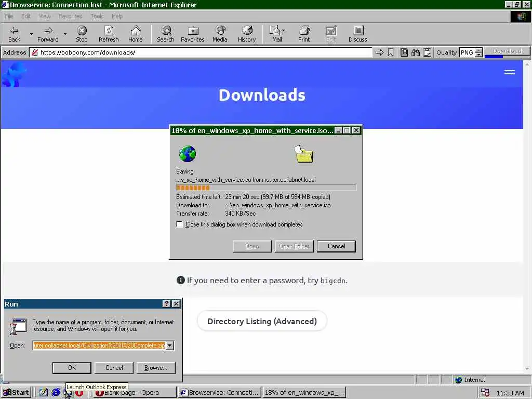Click Browse... in the Run dialog
This screenshot has width=532, height=399.
(156, 368)
